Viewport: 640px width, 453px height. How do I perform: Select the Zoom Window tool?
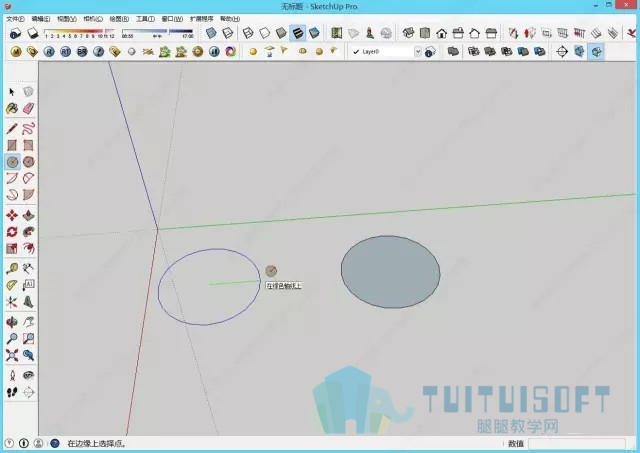28,339
